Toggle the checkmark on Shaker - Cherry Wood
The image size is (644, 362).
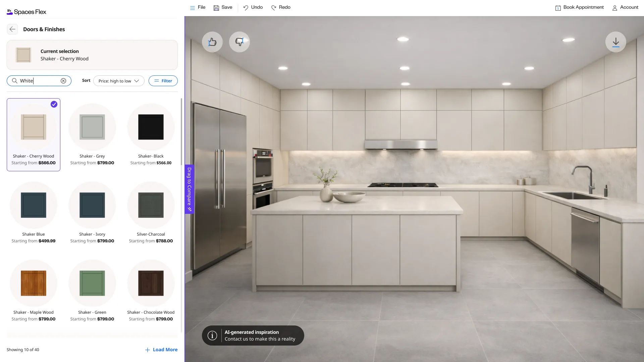tap(54, 104)
